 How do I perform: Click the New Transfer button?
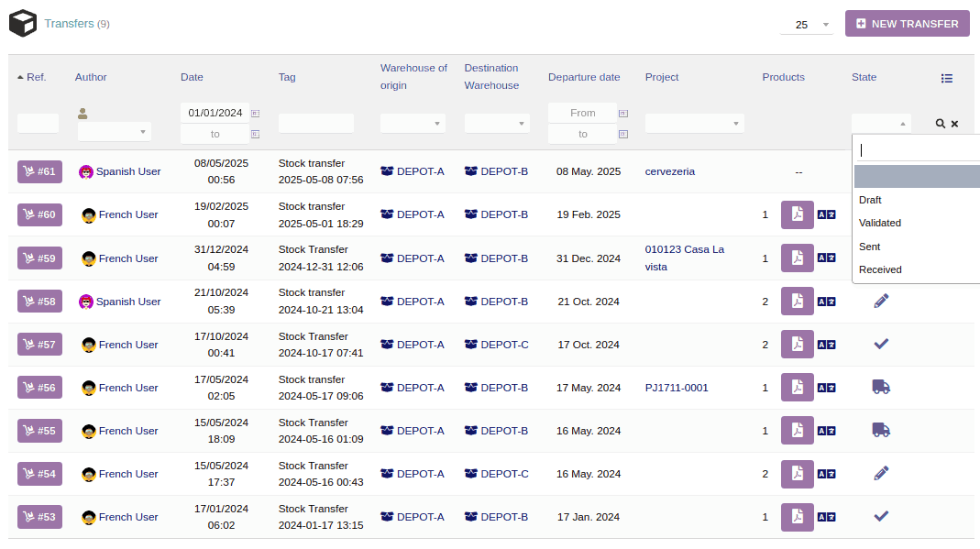click(907, 24)
